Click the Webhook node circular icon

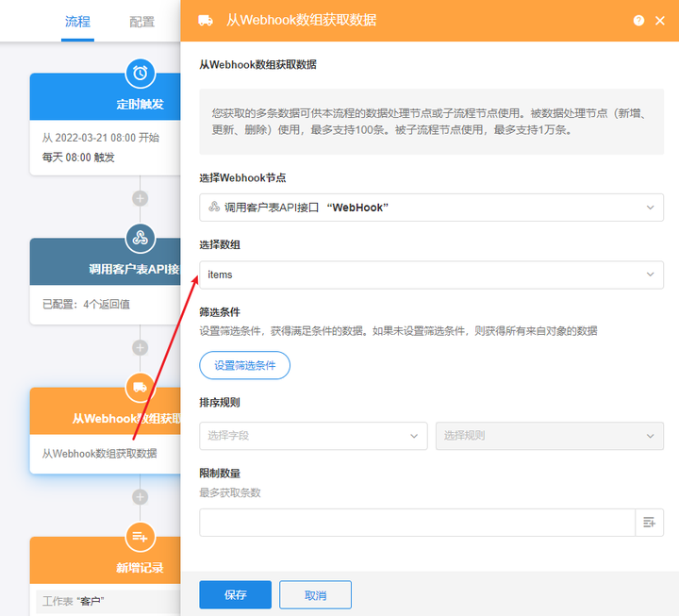pyautogui.click(x=140, y=238)
